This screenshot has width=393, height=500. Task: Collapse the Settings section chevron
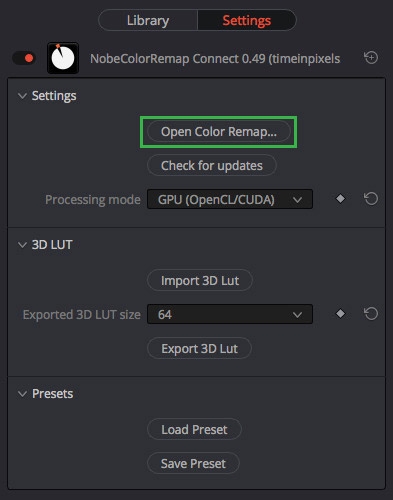coord(22,96)
